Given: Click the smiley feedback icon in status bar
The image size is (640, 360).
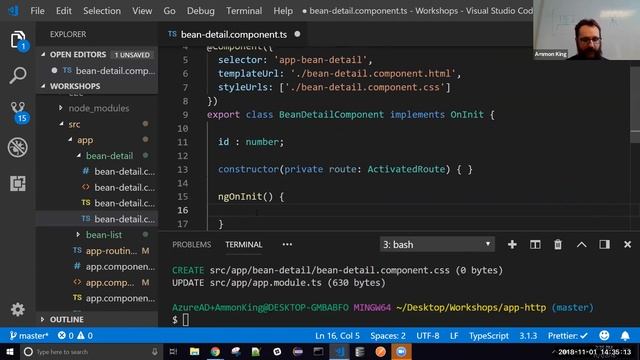Looking at the screenshot, I should click(604, 336).
